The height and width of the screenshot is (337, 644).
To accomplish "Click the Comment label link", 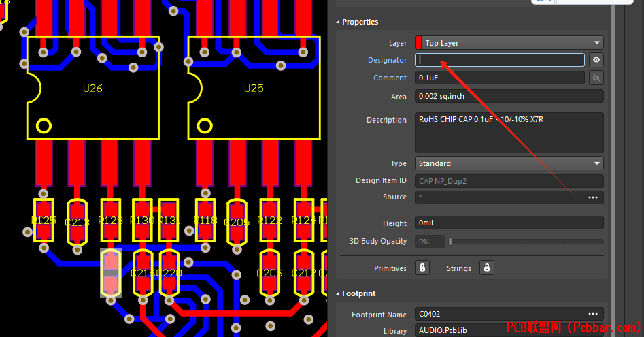I will pyautogui.click(x=390, y=78).
